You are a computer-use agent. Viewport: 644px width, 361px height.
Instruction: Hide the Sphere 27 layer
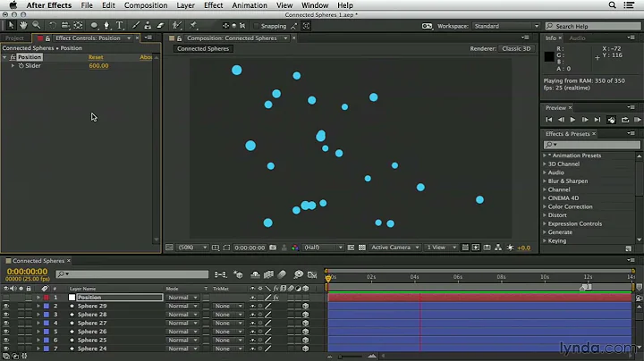tap(5, 323)
